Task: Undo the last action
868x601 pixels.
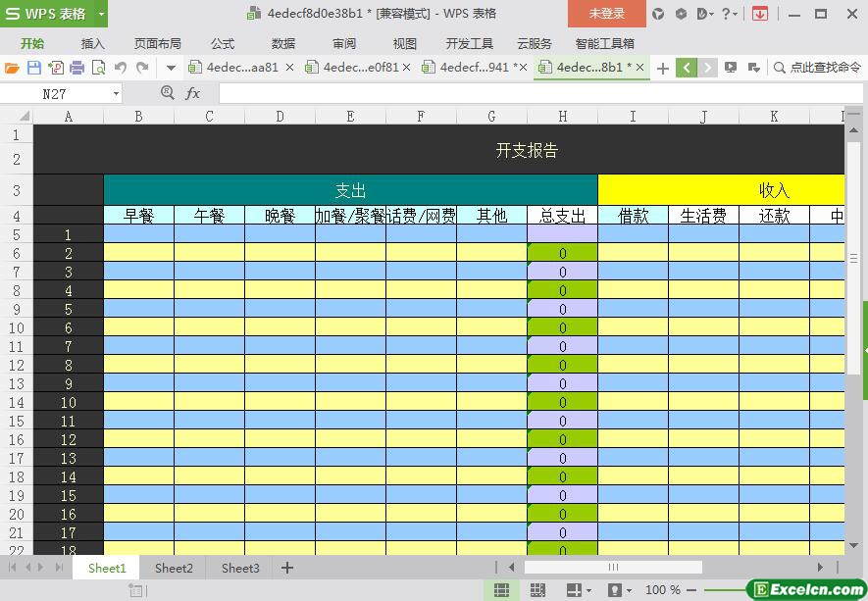Action: (x=121, y=68)
